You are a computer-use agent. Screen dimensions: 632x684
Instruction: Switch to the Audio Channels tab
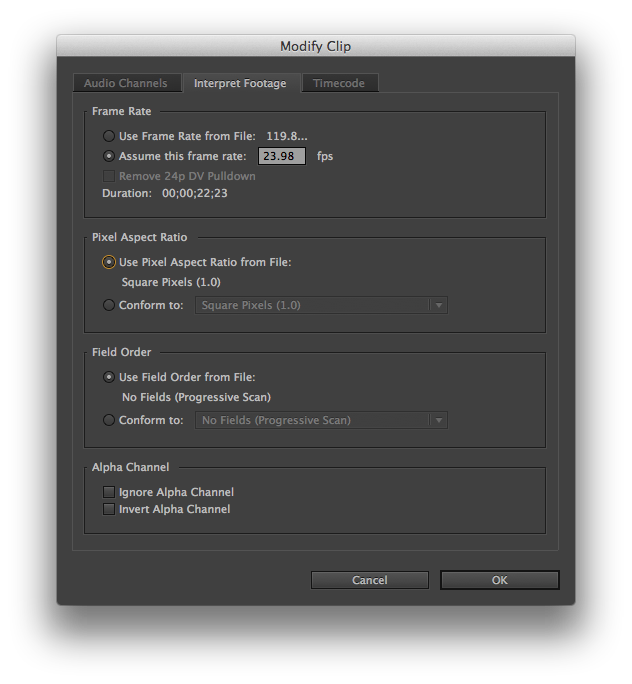(x=126, y=83)
